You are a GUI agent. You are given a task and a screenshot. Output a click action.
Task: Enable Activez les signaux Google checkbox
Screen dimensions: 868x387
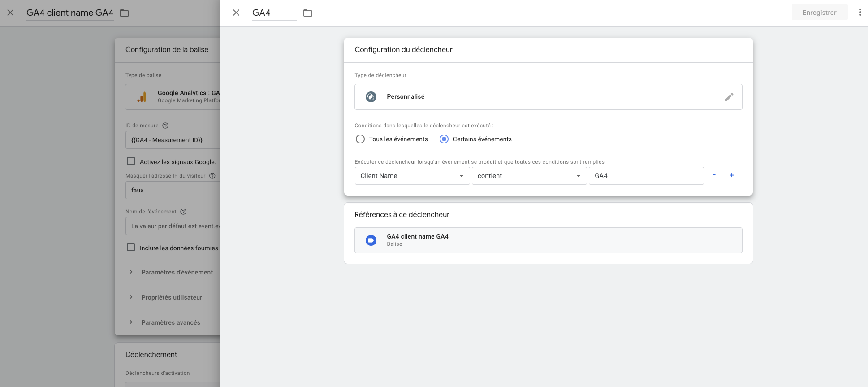point(131,161)
